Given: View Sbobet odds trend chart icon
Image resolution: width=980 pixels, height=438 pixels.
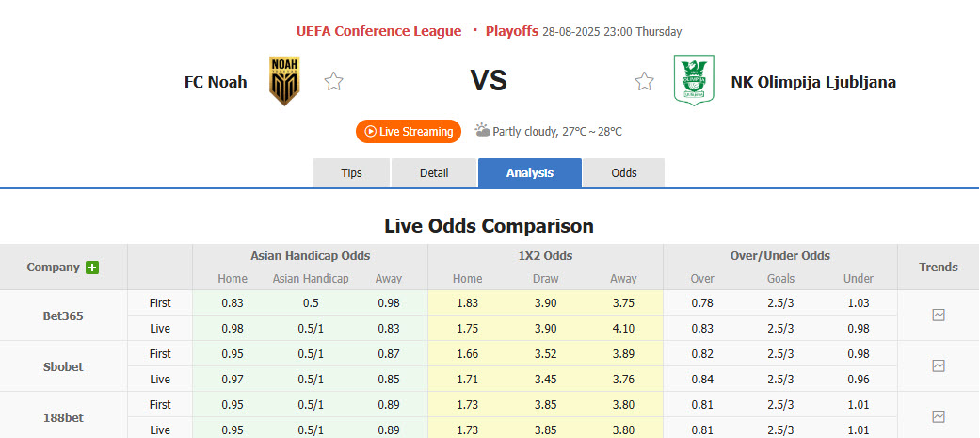Looking at the screenshot, I should coord(938,366).
